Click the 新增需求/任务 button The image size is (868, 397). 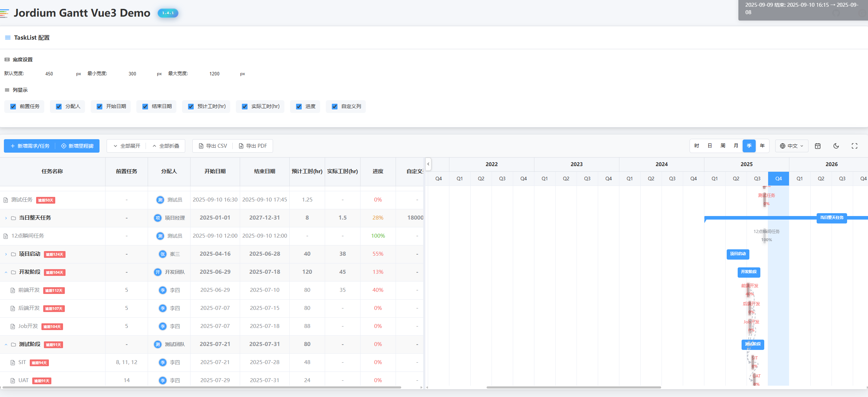pyautogui.click(x=30, y=146)
